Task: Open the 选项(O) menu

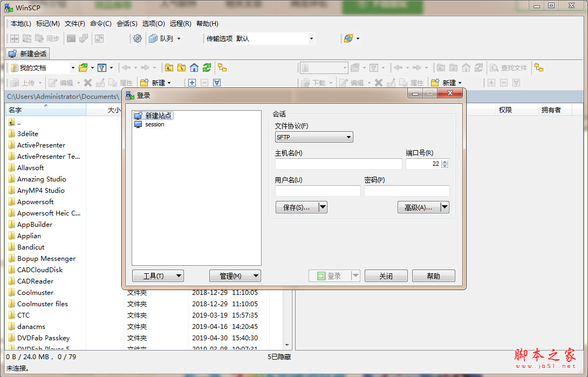Action: [153, 24]
